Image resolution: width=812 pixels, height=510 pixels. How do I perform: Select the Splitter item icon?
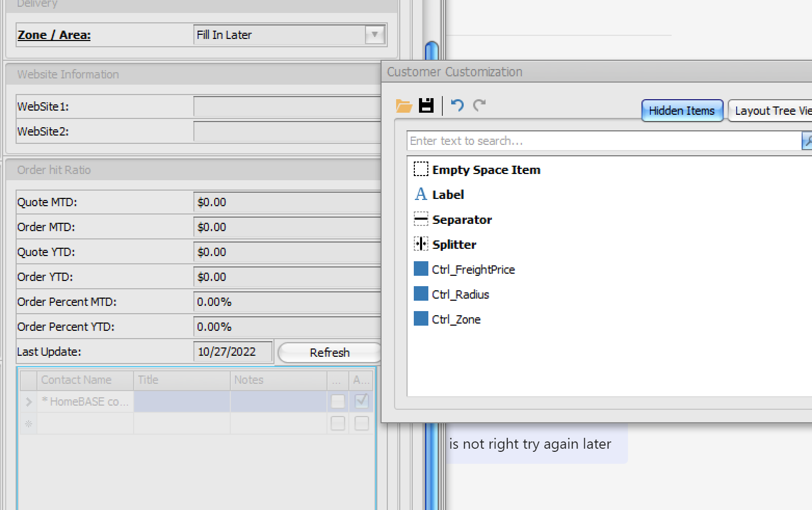[x=421, y=244]
